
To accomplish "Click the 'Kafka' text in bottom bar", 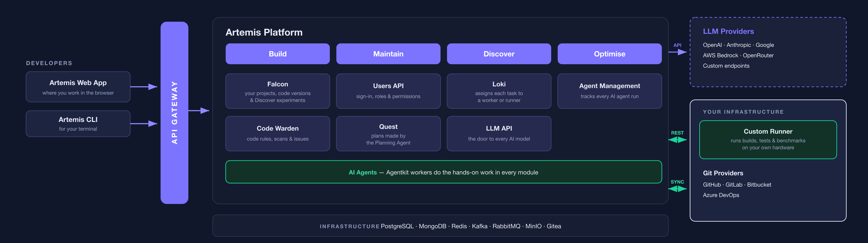I will (x=480, y=226).
